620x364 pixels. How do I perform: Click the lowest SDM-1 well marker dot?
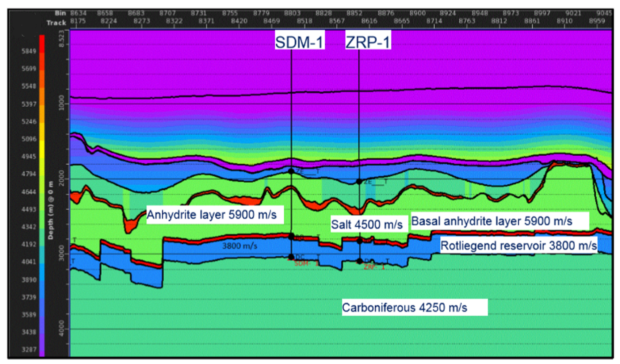[x=291, y=257]
